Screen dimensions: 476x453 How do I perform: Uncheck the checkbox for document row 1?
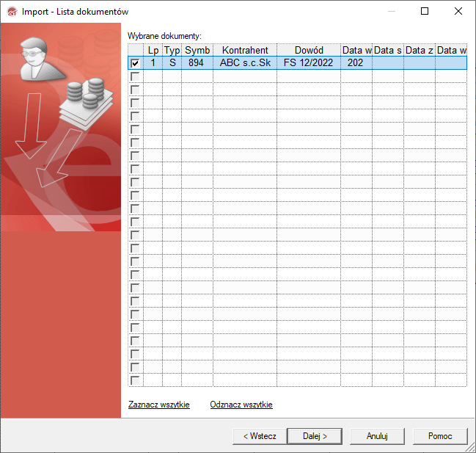pyautogui.click(x=135, y=63)
